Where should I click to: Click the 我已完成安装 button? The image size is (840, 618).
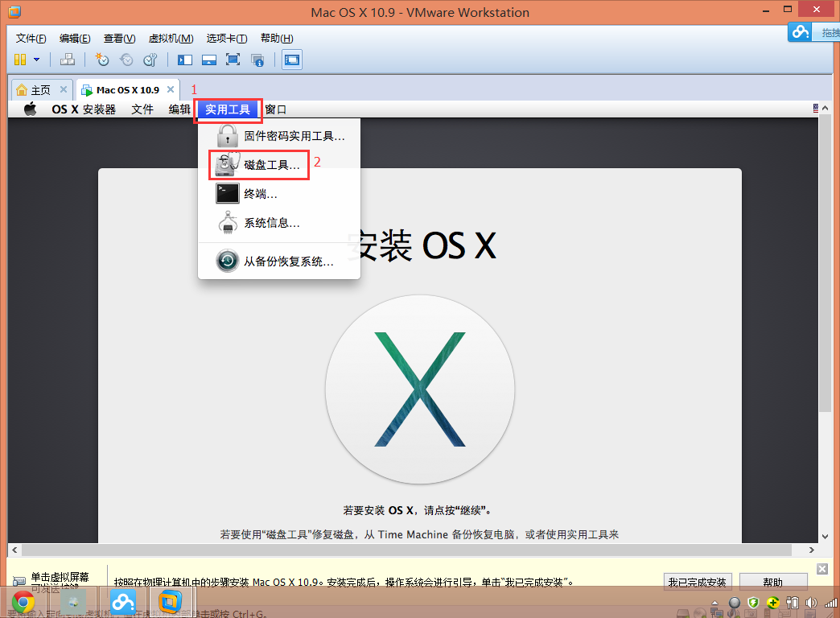point(697,582)
